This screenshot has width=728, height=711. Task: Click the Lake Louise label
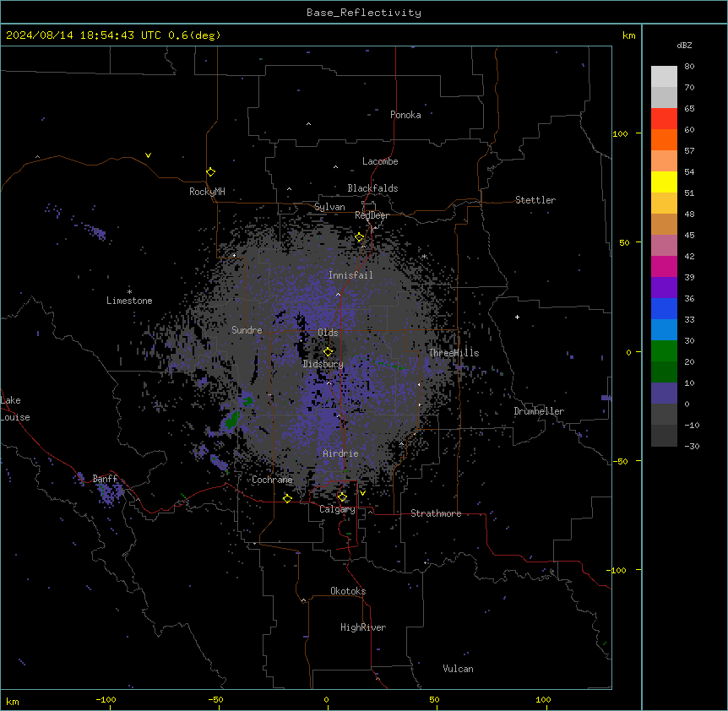coord(15,409)
